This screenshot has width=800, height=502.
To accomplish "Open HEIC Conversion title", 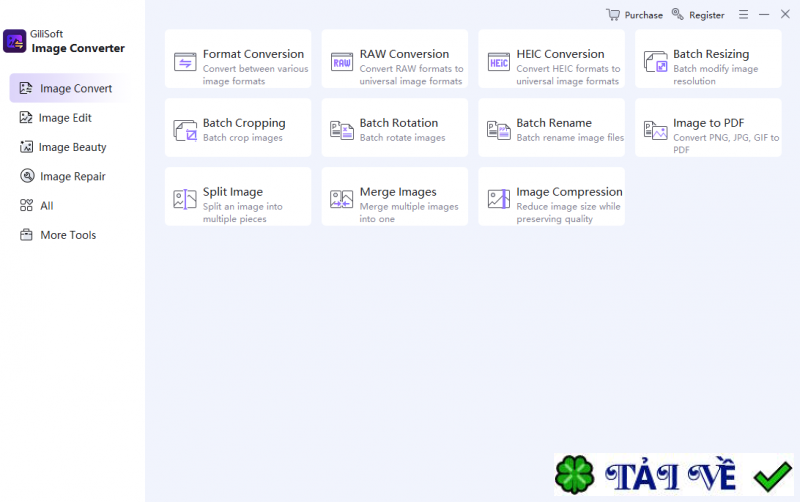I will click(x=560, y=54).
